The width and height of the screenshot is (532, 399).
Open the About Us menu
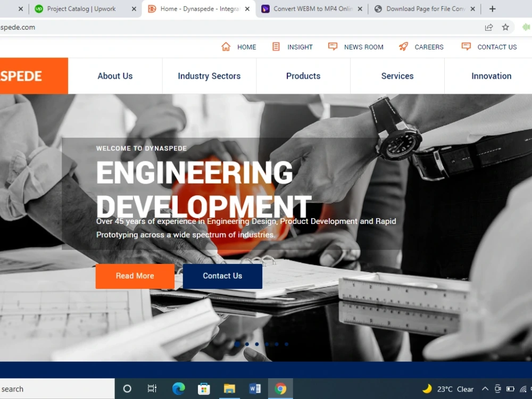click(x=115, y=76)
